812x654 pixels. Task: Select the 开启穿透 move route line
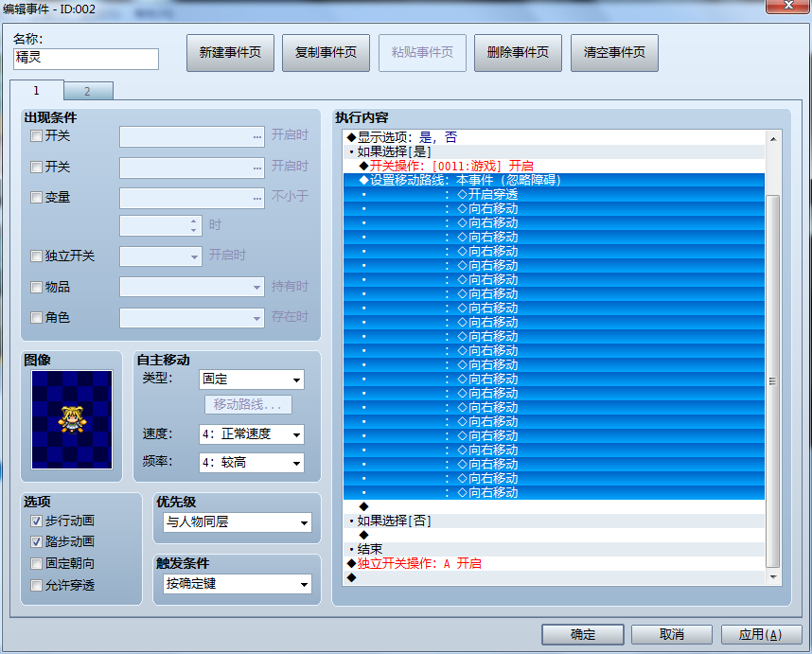pos(554,194)
